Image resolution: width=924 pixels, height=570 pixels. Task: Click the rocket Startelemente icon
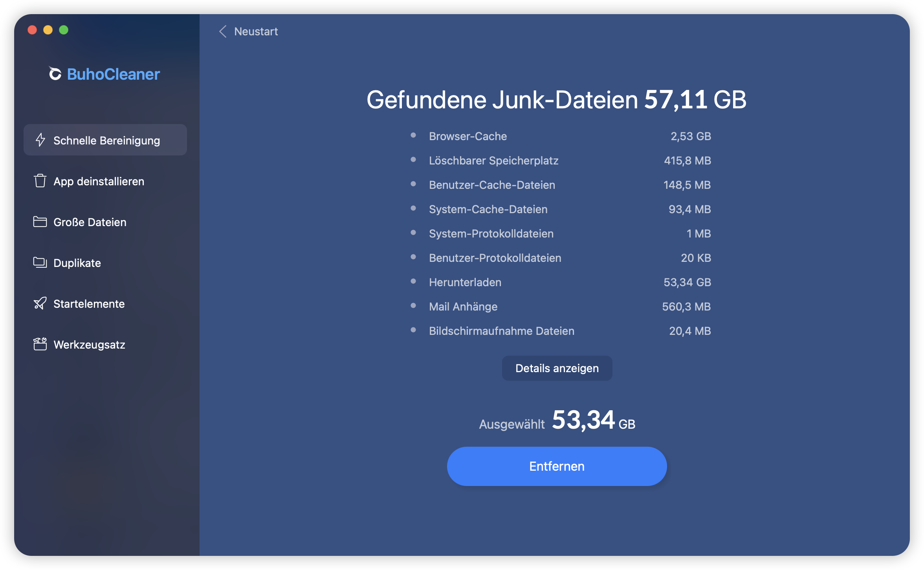click(40, 303)
